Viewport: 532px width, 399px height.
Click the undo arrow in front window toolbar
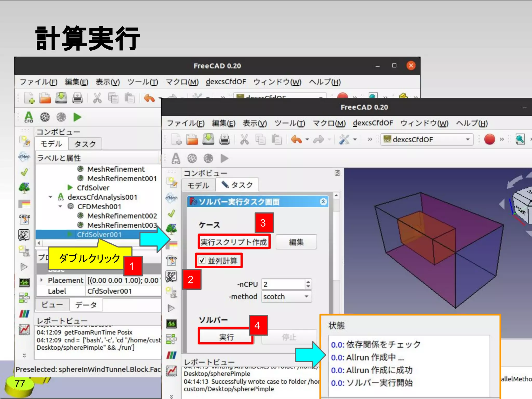pyautogui.click(x=296, y=139)
